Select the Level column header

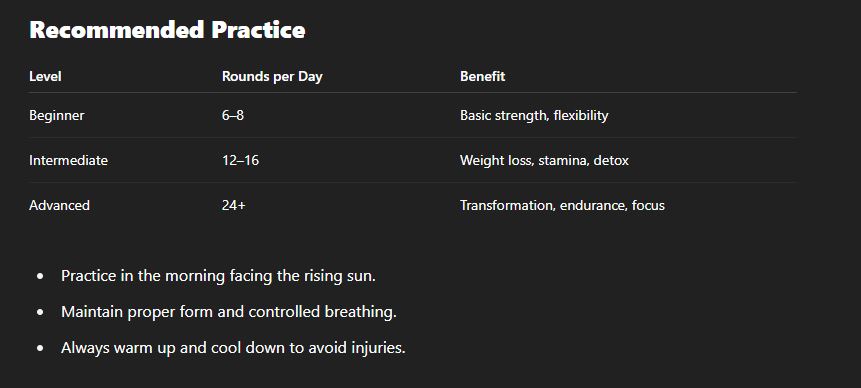point(45,76)
